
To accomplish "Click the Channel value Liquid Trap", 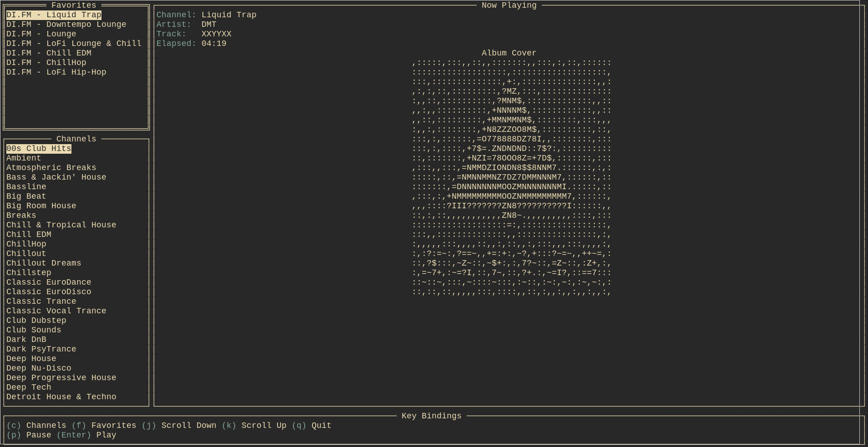I will (x=229, y=15).
